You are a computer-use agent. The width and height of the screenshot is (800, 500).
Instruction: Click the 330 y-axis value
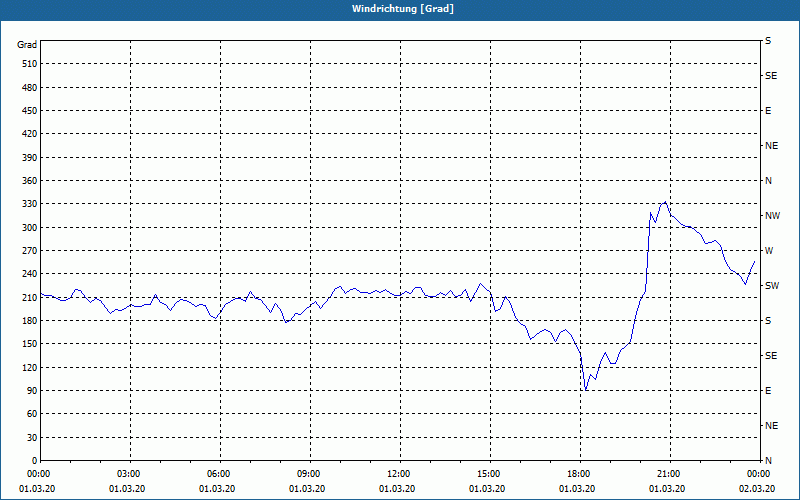[30, 204]
